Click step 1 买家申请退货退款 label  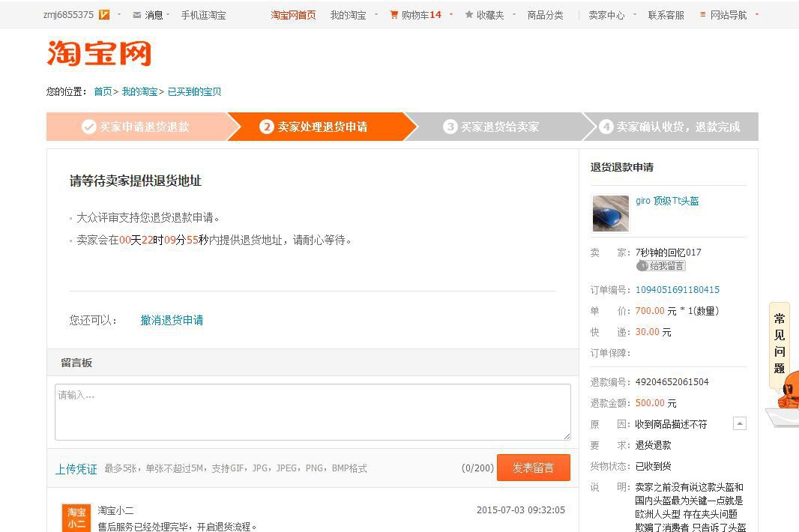tap(144, 127)
